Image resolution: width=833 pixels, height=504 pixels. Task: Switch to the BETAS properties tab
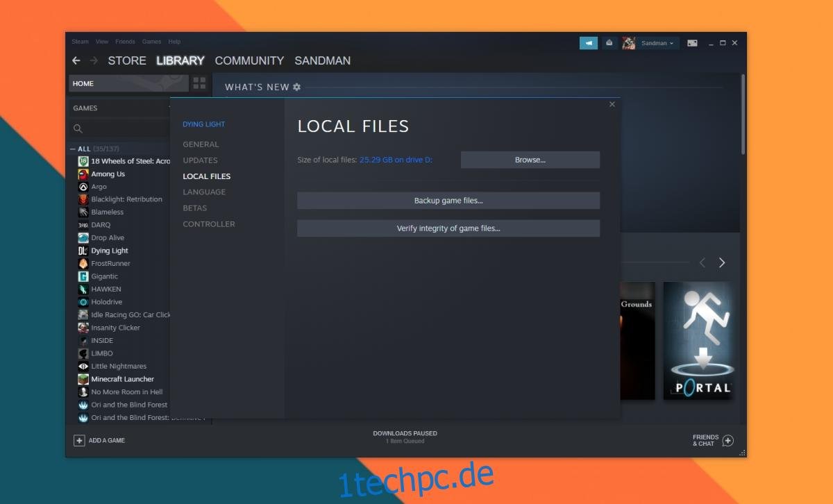[x=194, y=208]
